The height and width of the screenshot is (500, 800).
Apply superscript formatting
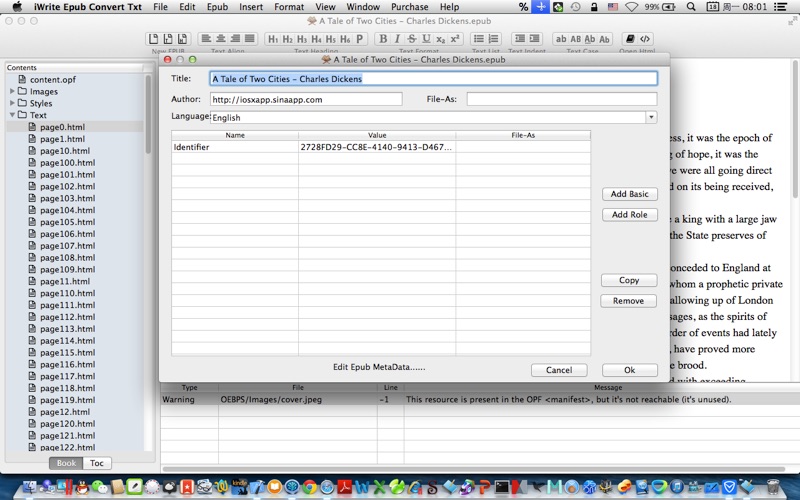[455, 39]
